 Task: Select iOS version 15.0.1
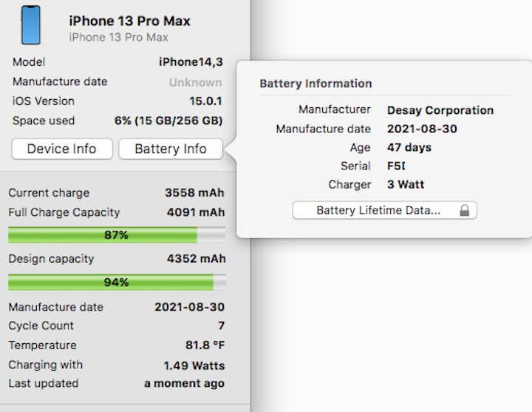pyautogui.click(x=205, y=101)
